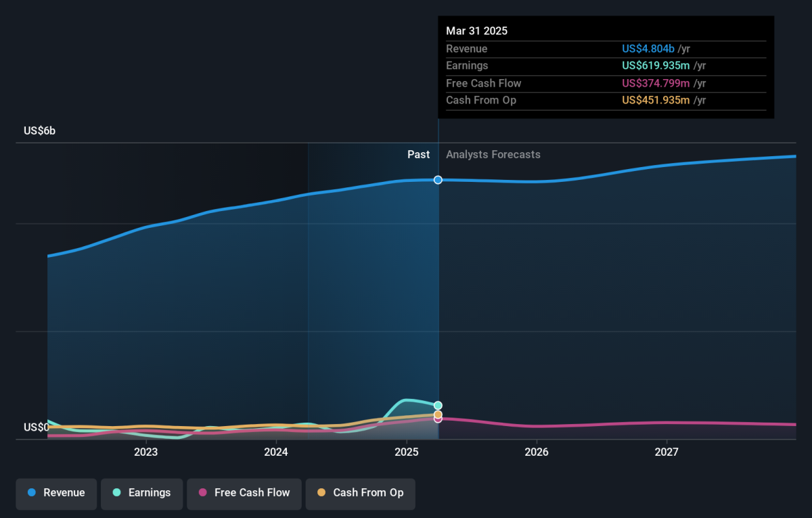Click 'Mar 31 2025' tooltip date
The image size is (812, 518).
point(476,31)
